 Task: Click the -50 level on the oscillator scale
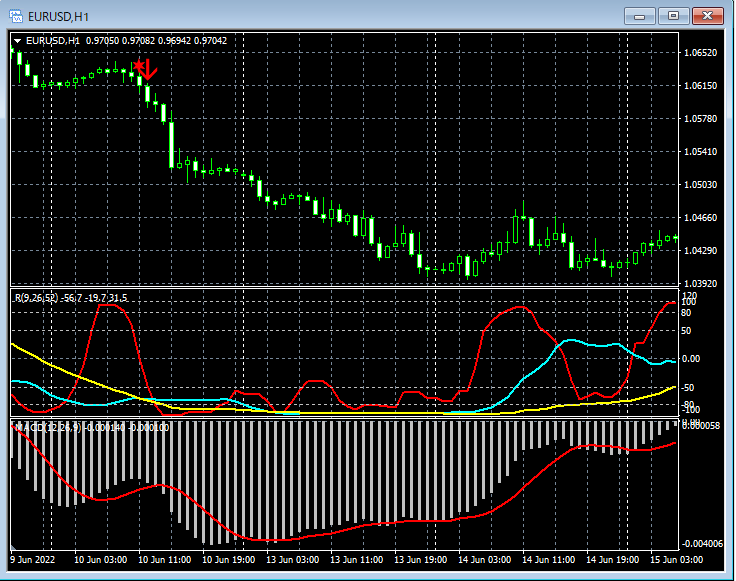pos(687,388)
